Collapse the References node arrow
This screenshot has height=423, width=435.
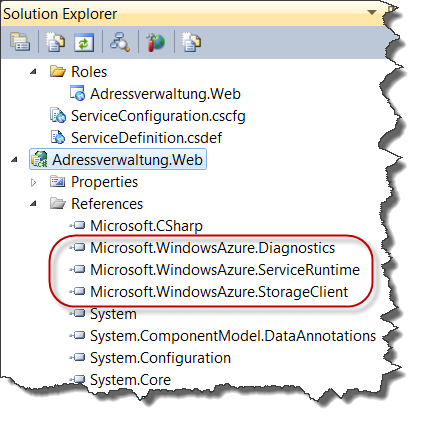pyautogui.click(x=33, y=203)
